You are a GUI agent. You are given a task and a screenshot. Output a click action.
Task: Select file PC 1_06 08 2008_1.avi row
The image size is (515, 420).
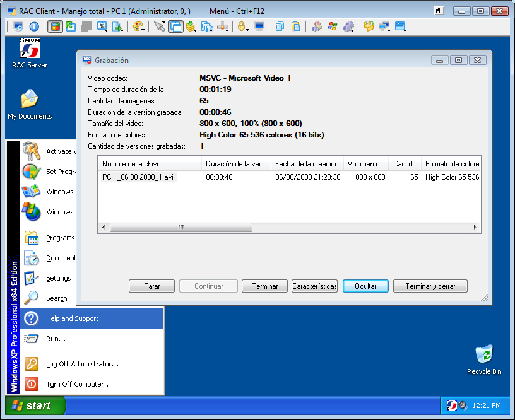[289, 177]
